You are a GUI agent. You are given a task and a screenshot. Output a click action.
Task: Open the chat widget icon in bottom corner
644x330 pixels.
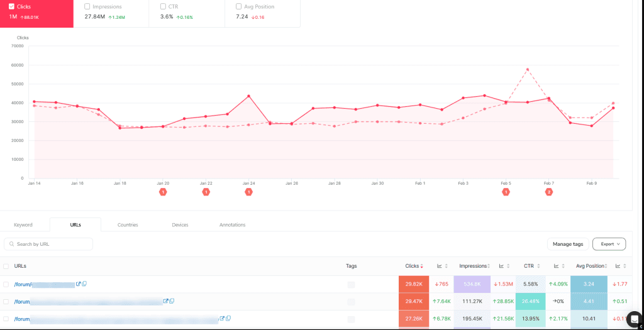pos(635,319)
